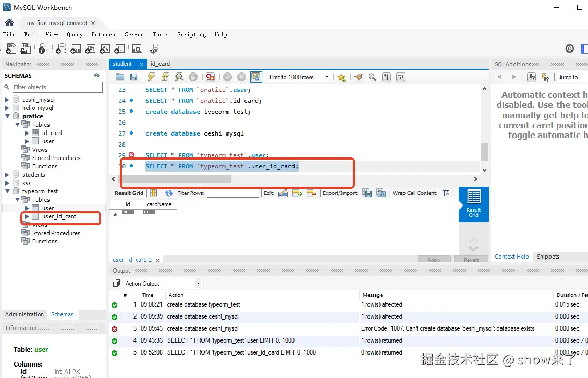Open the File menu
This screenshot has height=378, width=588.
click(x=9, y=34)
